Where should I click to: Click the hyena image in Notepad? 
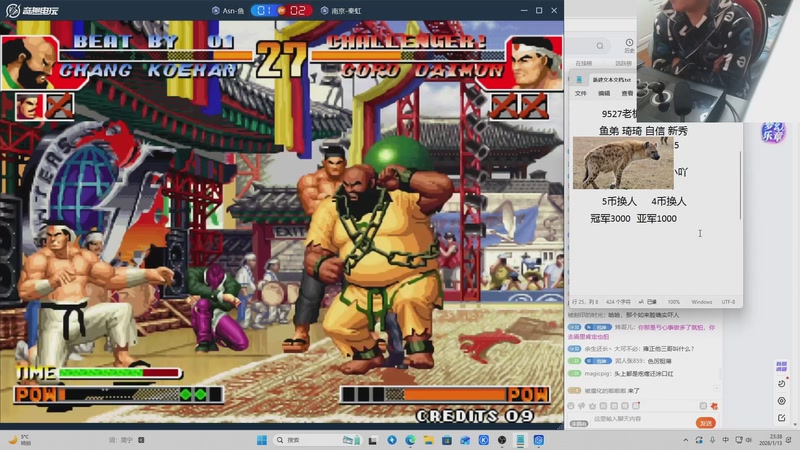pyautogui.click(x=623, y=163)
